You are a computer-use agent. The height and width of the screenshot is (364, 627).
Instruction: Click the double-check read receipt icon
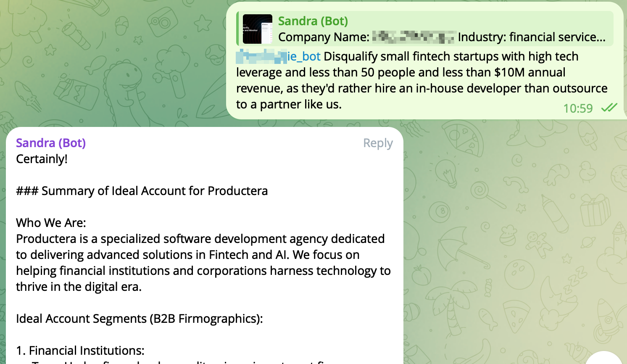click(x=609, y=108)
